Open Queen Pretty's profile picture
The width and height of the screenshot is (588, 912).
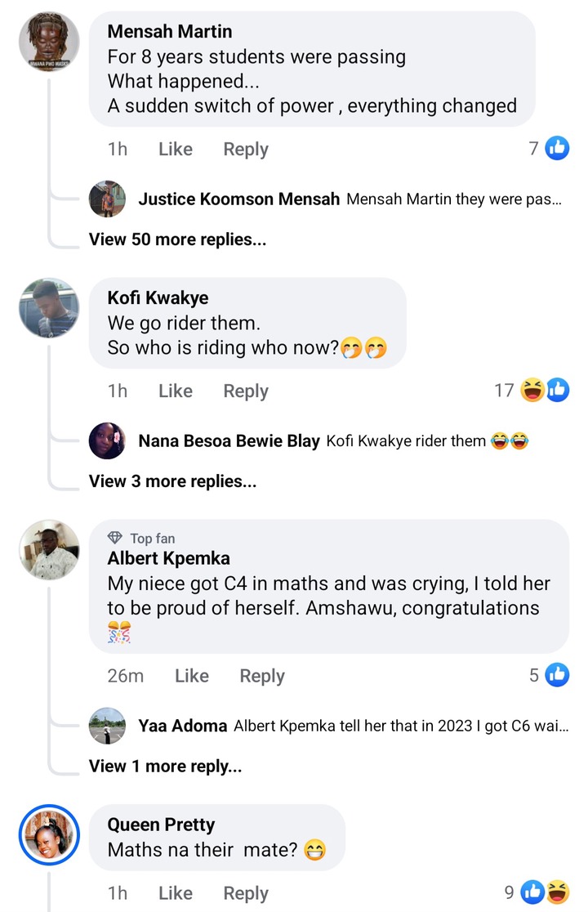pyautogui.click(x=49, y=834)
